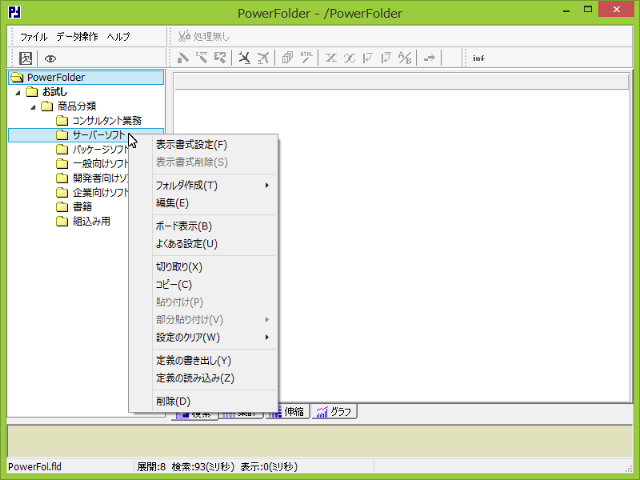
Task: Click the chart icon below File menu
Action: (x=25, y=58)
